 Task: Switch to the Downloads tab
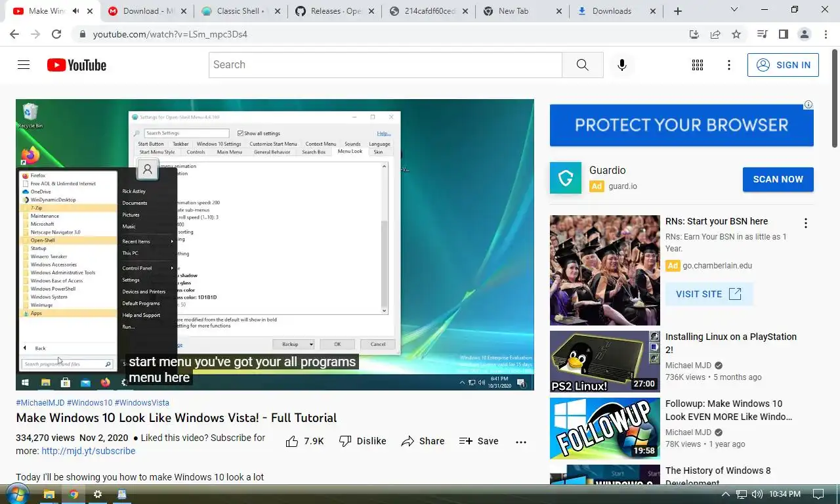point(616,11)
